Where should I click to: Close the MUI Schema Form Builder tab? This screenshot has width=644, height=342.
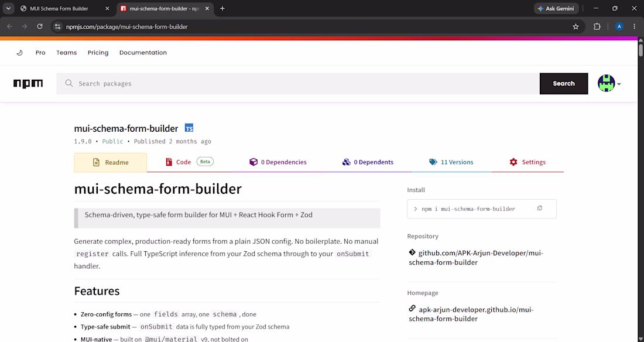pyautogui.click(x=107, y=8)
